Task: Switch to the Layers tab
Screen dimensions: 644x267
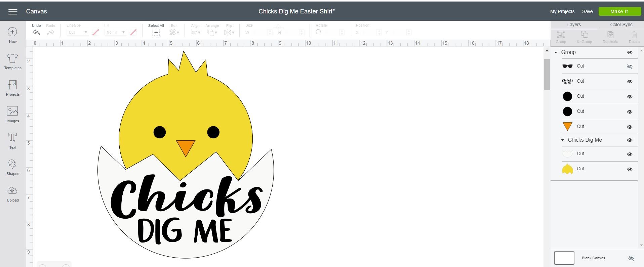Action: tap(574, 25)
